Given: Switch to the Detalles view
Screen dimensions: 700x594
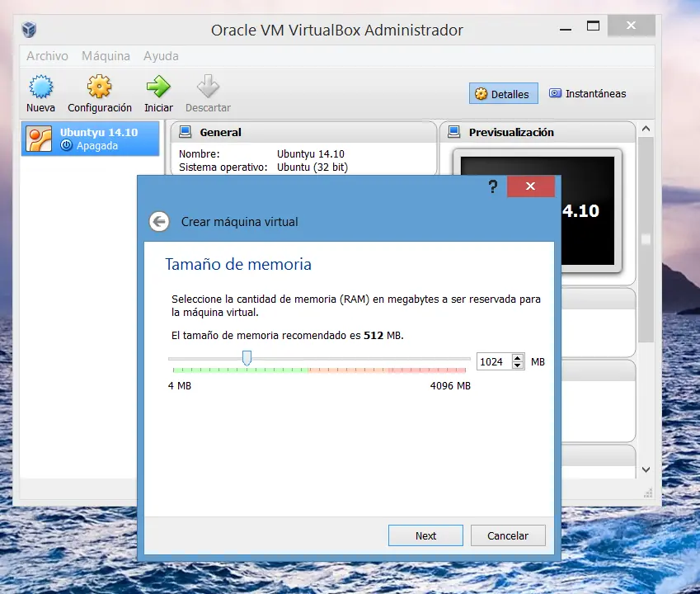Looking at the screenshot, I should pos(503,94).
